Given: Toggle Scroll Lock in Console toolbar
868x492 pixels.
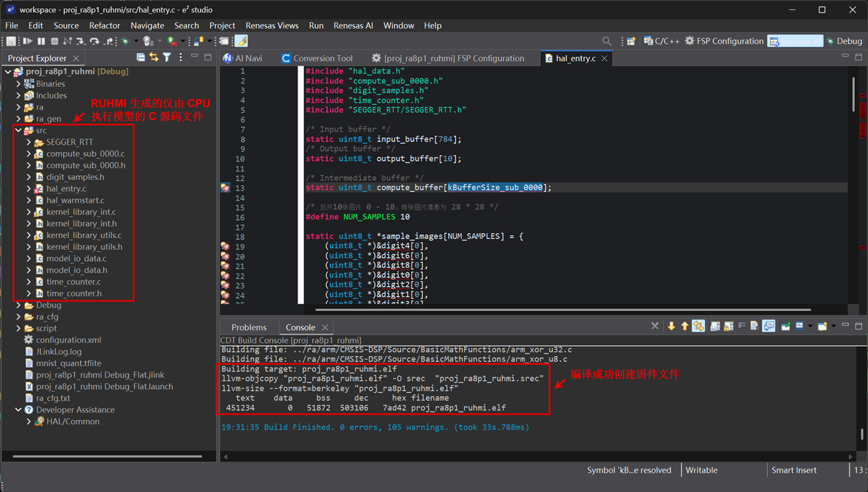Looking at the screenshot, I should click(728, 326).
